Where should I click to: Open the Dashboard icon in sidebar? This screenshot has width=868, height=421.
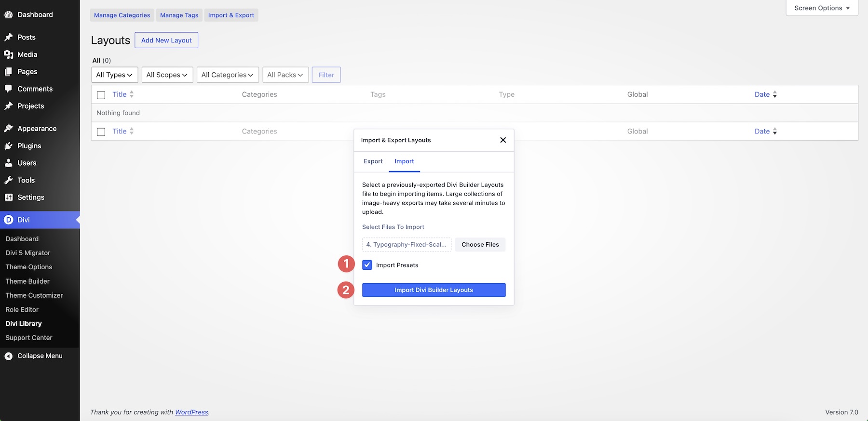(x=9, y=14)
